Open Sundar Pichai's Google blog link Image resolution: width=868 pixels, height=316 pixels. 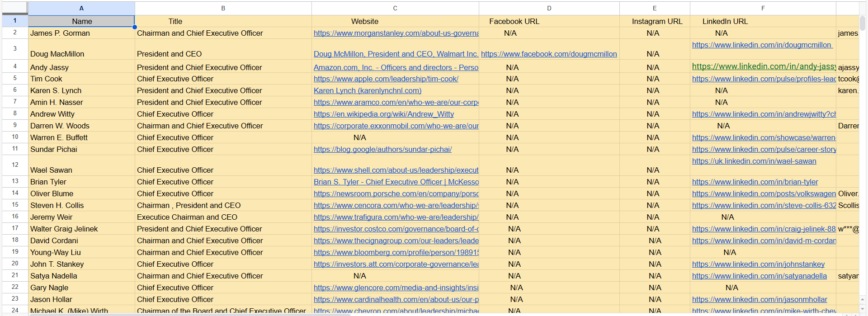382,149
